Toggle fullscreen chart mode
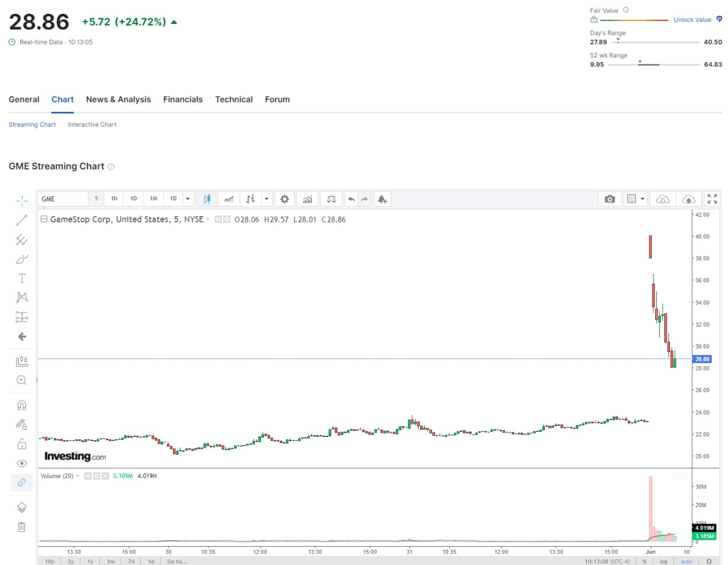 pos(712,199)
